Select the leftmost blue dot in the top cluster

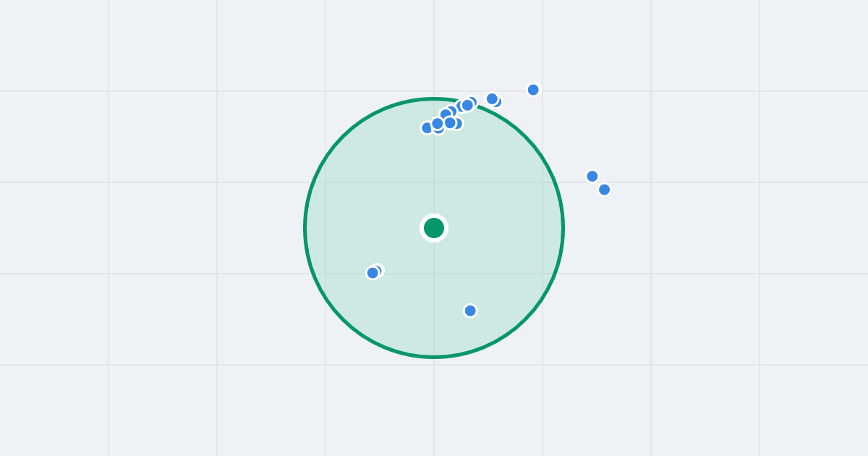[427, 127]
